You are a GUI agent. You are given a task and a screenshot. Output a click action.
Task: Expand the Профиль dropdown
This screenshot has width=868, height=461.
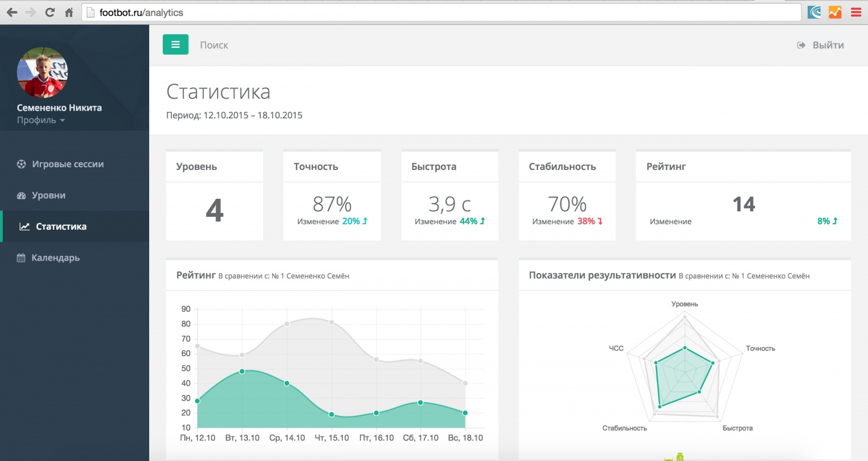[41, 120]
